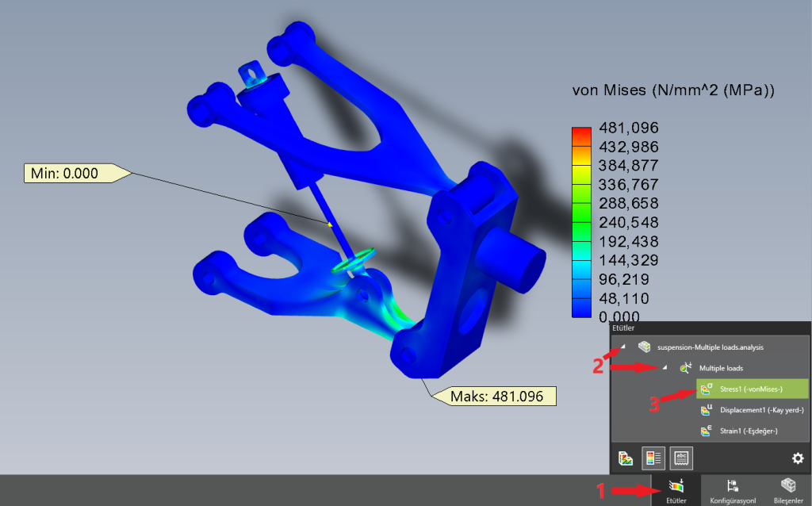Click the von Mises color legend bar
The image size is (812, 506).
580,222
